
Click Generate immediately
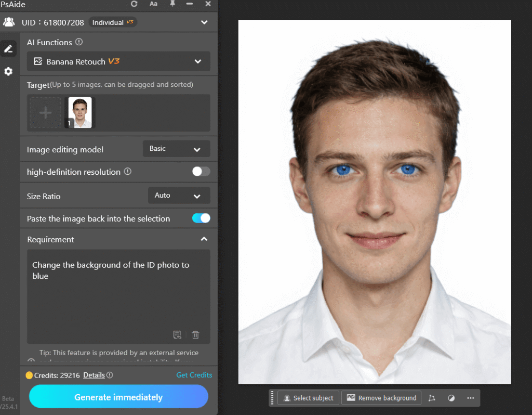pyautogui.click(x=118, y=396)
